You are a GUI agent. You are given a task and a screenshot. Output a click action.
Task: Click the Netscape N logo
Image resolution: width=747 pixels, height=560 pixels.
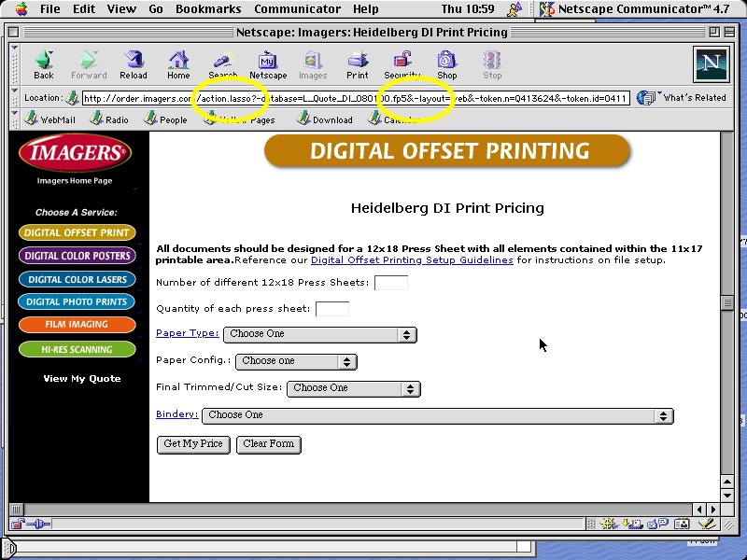click(x=712, y=63)
